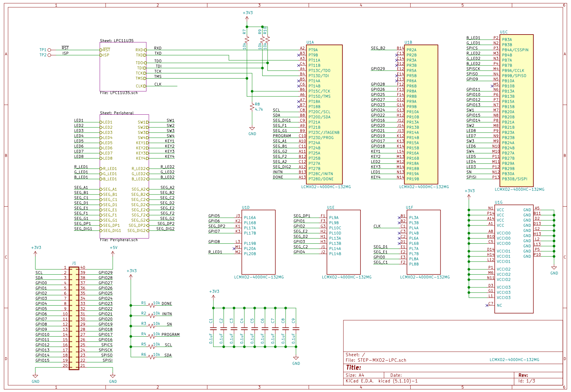Select the U1E FPGA unit body
This screenshot has width=571, height=392.
coord(344,242)
